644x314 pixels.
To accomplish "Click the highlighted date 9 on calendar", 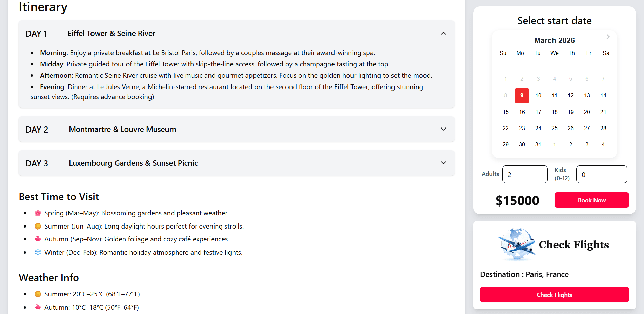I will tap(522, 95).
